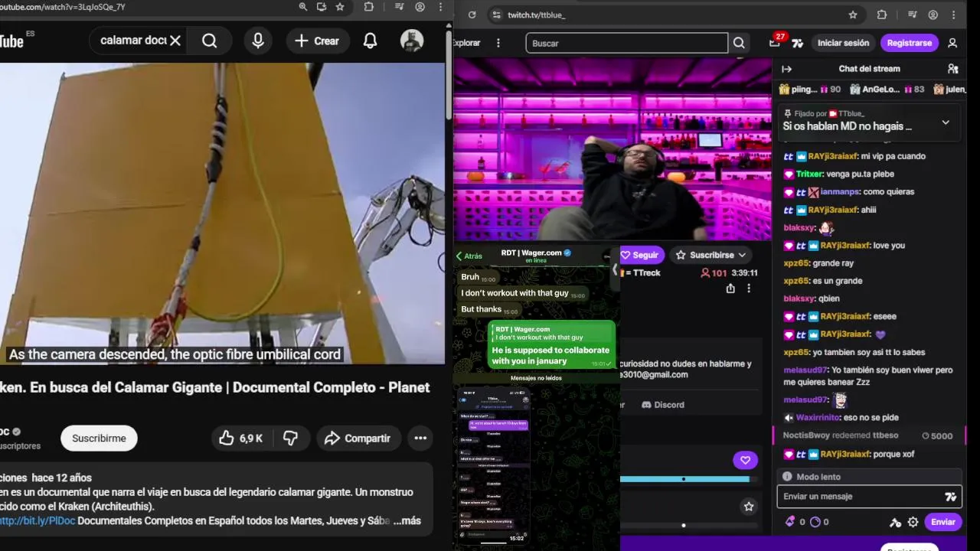The image size is (980, 551).
Task: Open media control icon in YouTube window
Action: coord(399,7)
